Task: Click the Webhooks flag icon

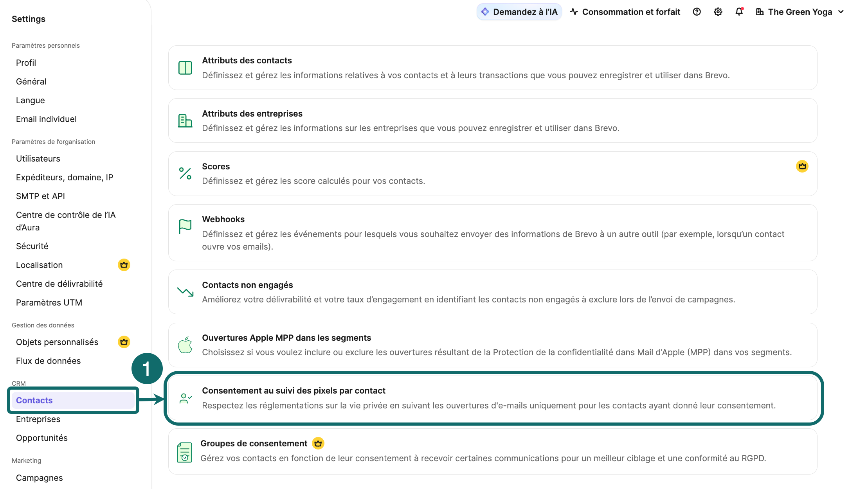Action: coord(185,227)
